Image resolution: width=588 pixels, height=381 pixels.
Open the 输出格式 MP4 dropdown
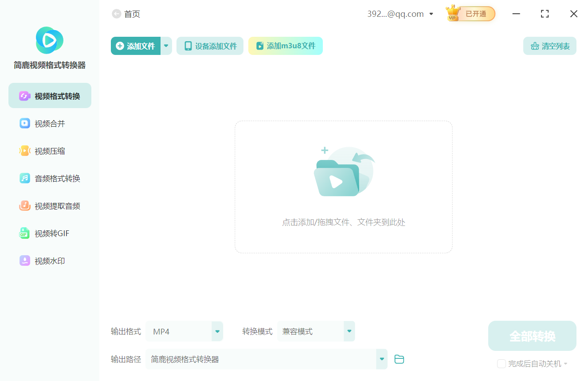[x=217, y=331]
